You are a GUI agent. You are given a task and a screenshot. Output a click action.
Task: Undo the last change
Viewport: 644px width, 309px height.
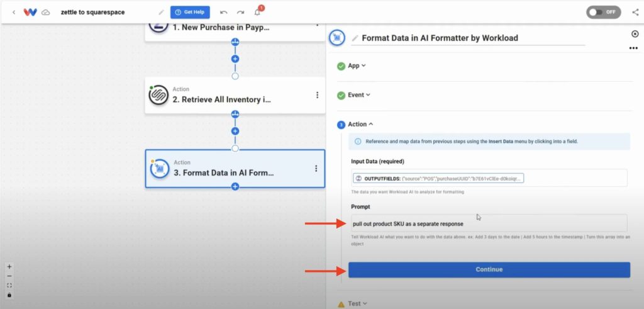[x=224, y=13]
